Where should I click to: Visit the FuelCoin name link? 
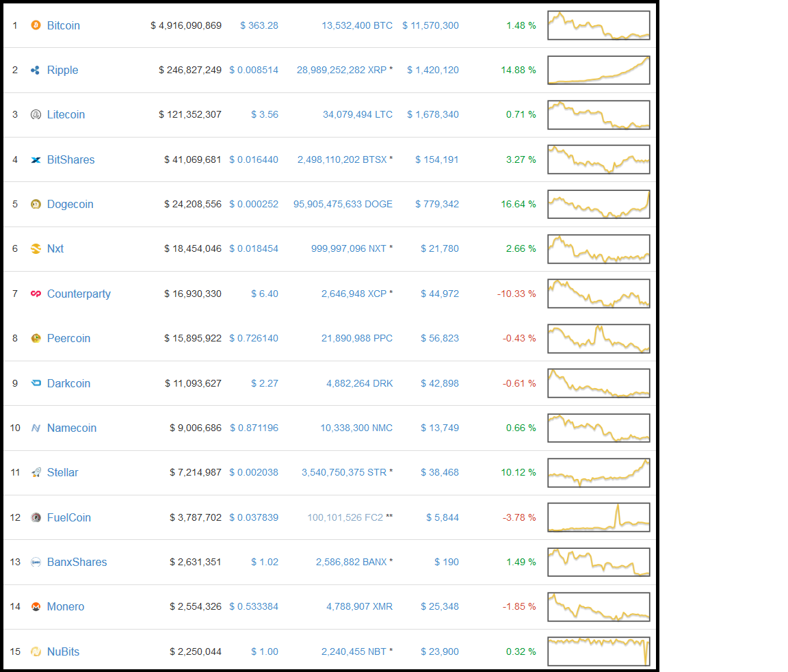(x=69, y=518)
